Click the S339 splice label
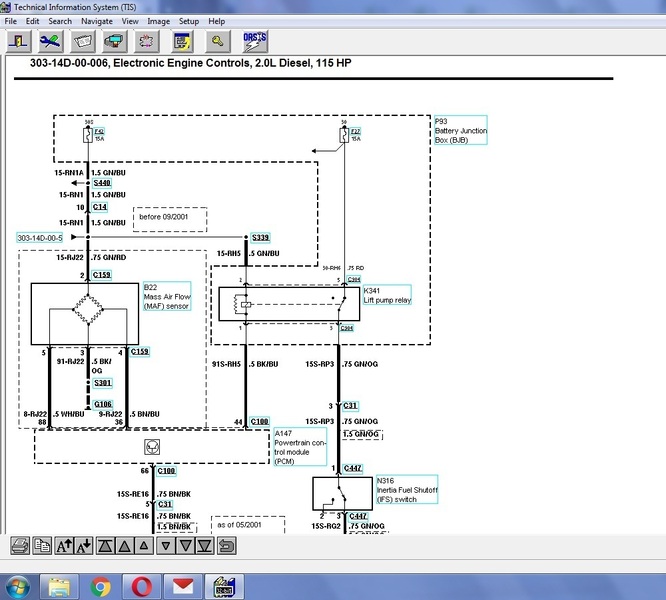The image size is (666, 600). click(x=261, y=237)
